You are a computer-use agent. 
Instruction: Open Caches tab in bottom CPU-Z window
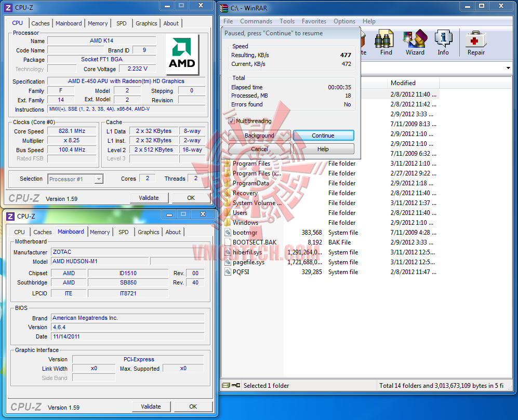coord(43,232)
